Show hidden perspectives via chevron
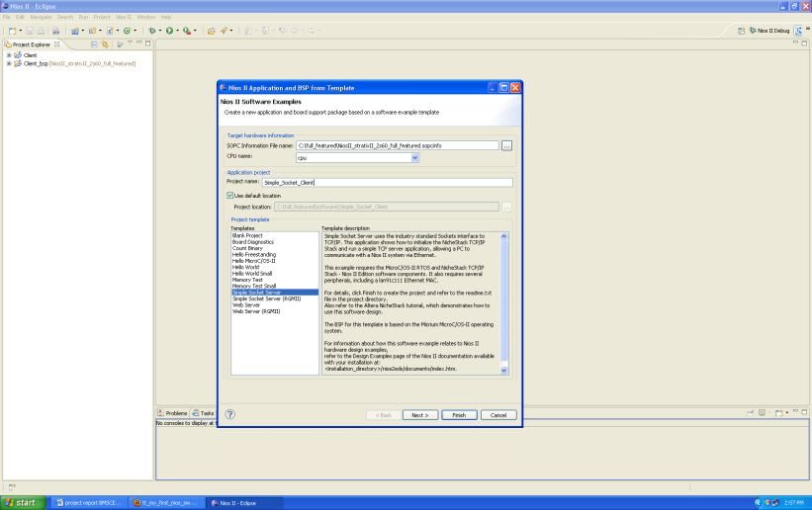 (x=807, y=29)
